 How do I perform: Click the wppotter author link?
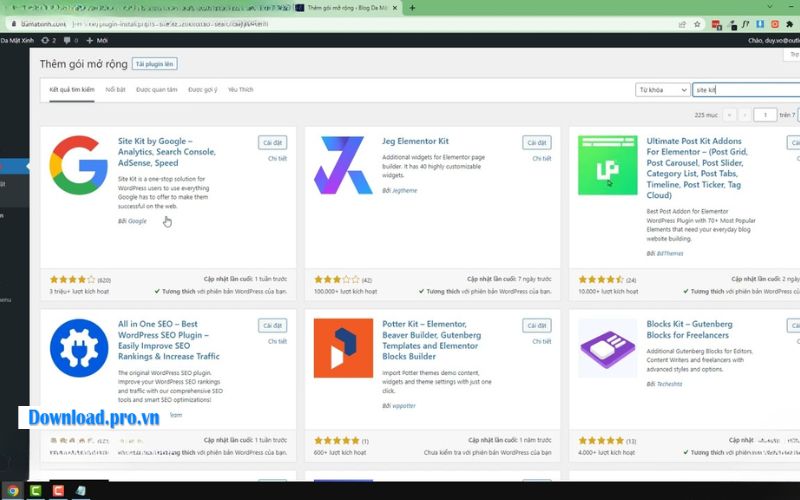404,406
